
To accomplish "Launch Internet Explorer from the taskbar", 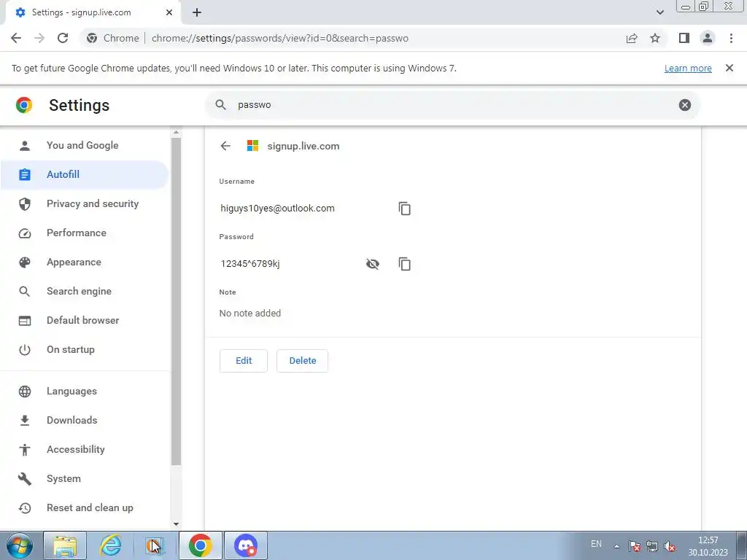I will [111, 545].
